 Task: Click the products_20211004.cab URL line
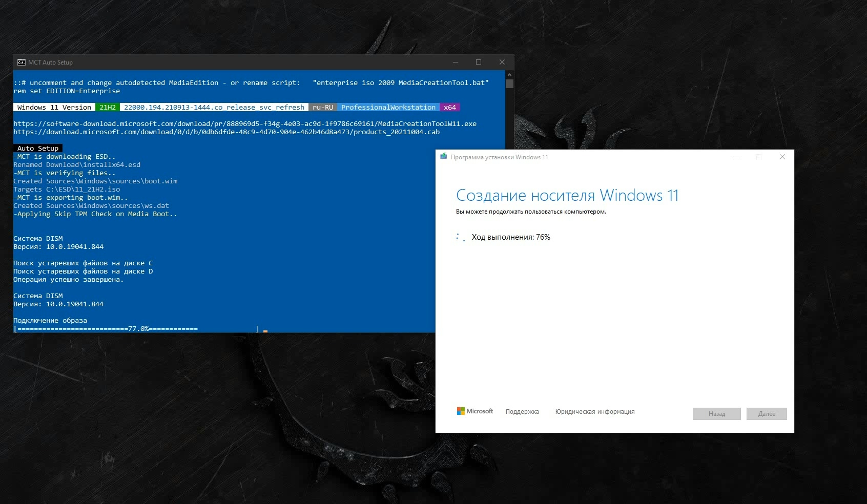pyautogui.click(x=226, y=132)
